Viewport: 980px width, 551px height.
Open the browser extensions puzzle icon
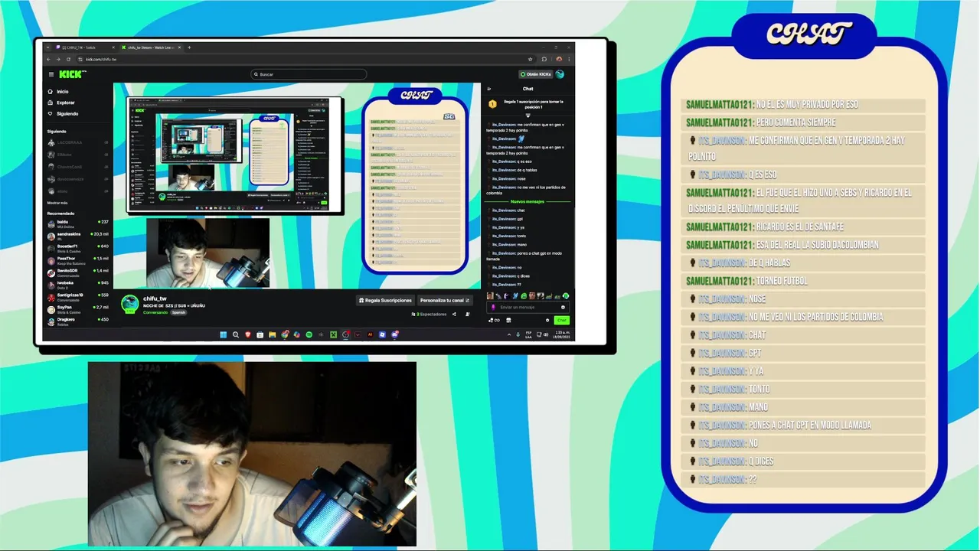544,59
